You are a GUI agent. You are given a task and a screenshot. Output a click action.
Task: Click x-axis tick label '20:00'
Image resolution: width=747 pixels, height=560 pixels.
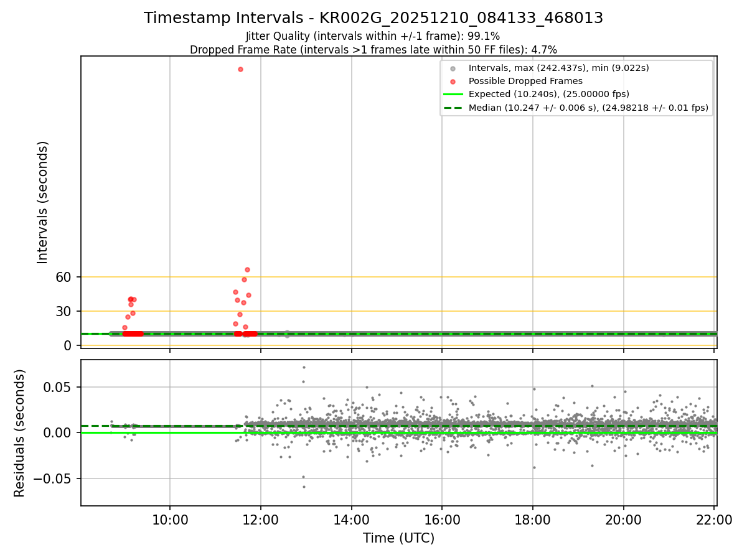[x=624, y=520]
